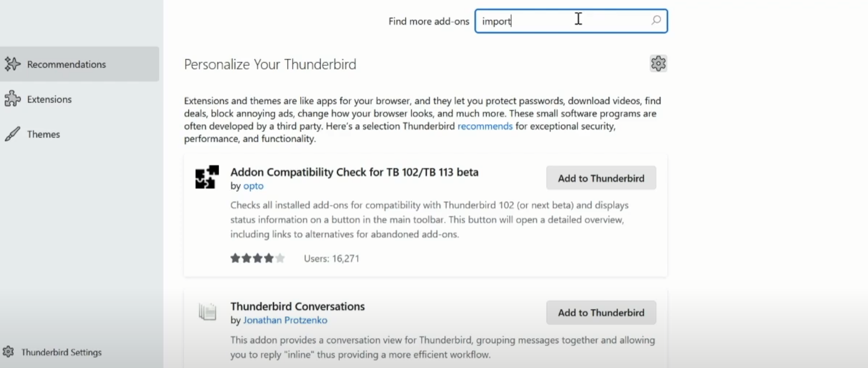Click the Recommendations sparkle icon

tap(13, 64)
